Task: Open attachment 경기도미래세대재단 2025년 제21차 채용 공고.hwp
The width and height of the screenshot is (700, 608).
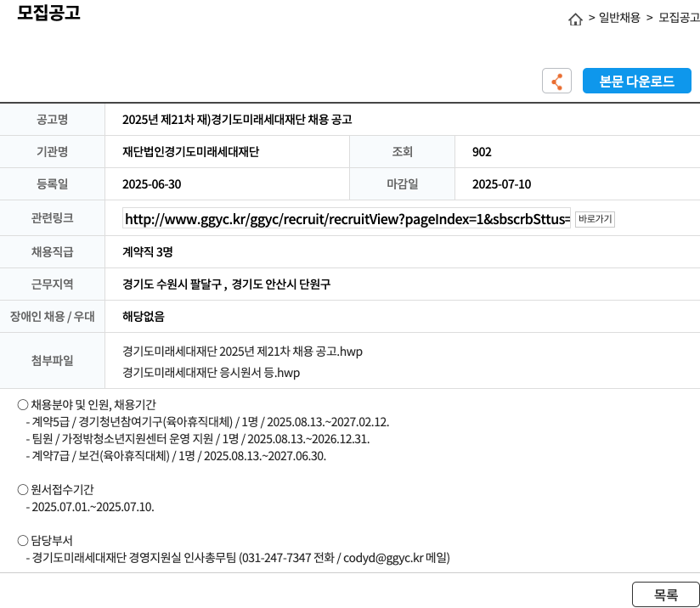Action: [242, 352]
